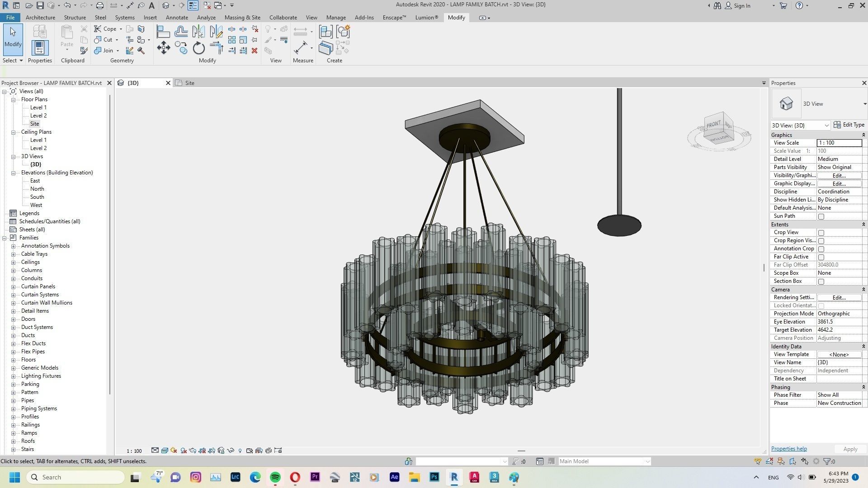
Task: Enable the Crop View checkbox
Action: click(821, 233)
